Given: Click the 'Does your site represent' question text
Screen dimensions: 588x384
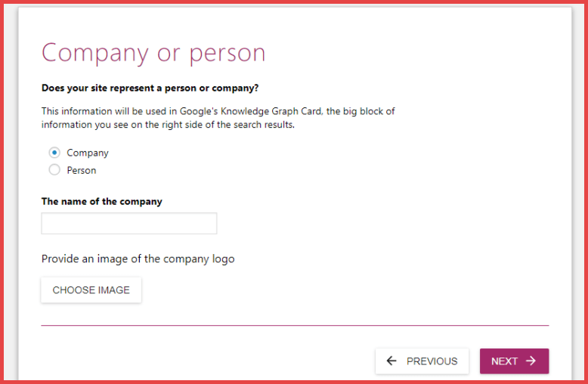Looking at the screenshot, I should pos(150,88).
